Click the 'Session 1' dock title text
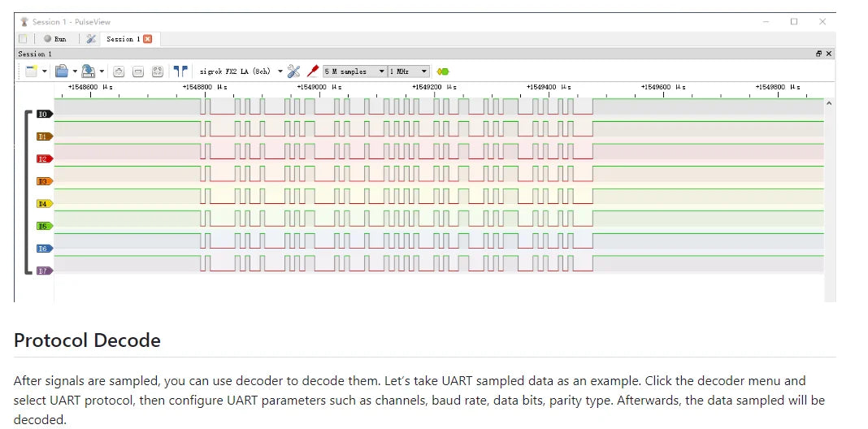Image resolution: width=868 pixels, height=429 pixels. [35, 54]
